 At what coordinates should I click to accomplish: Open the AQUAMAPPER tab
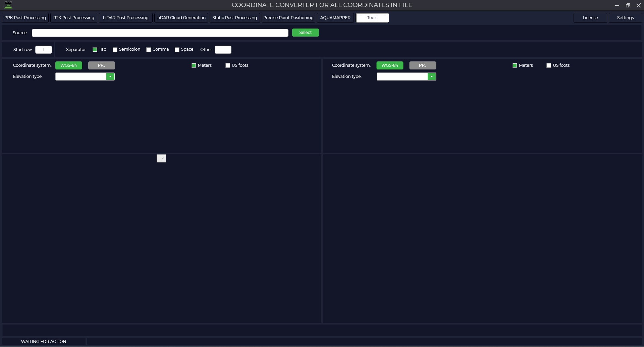point(335,18)
